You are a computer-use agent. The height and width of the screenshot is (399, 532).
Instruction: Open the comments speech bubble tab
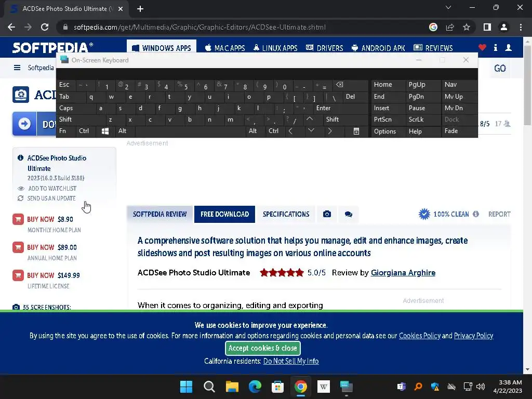point(349,214)
